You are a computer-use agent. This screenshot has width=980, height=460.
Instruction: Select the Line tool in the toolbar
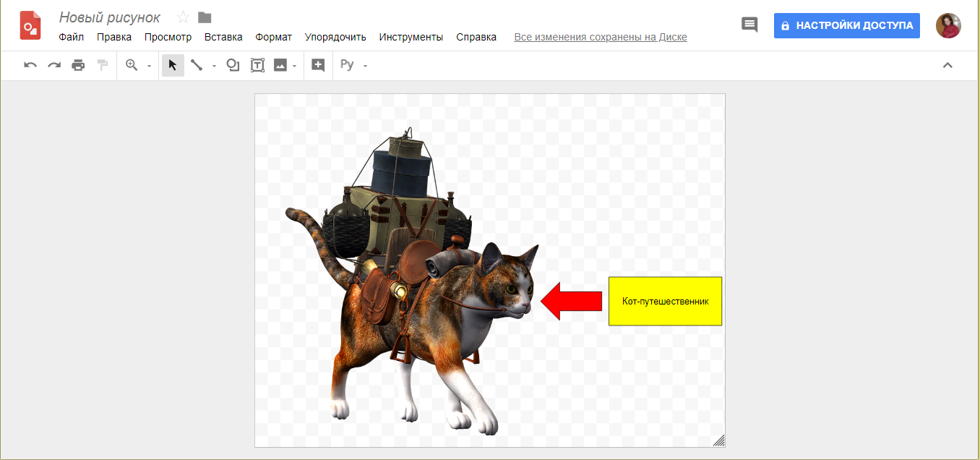pos(197,65)
